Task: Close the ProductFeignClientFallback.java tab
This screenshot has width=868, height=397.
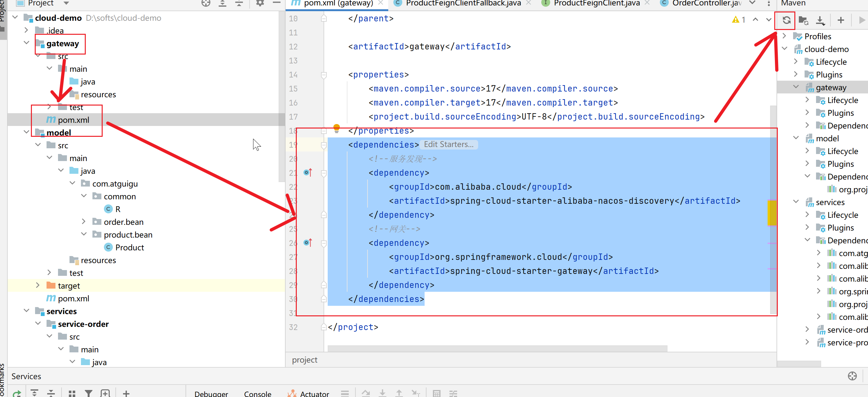Action: (529, 3)
